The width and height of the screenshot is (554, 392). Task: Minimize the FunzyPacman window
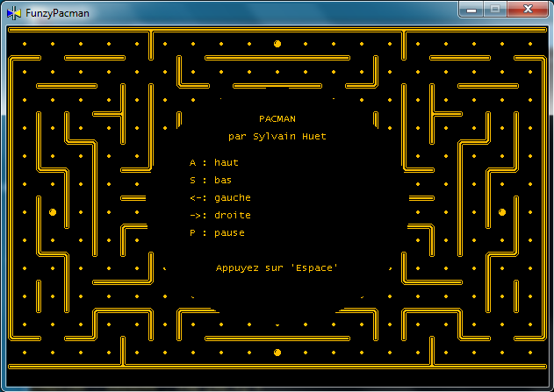tap(471, 10)
